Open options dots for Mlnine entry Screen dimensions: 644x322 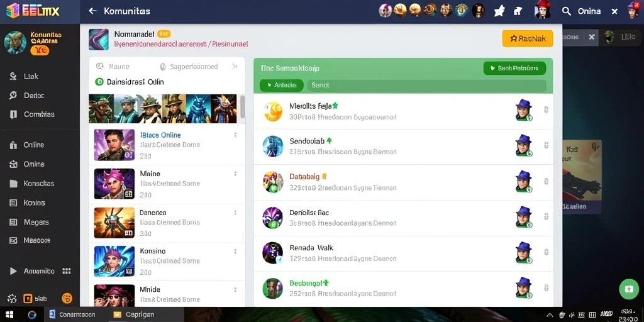click(x=235, y=174)
